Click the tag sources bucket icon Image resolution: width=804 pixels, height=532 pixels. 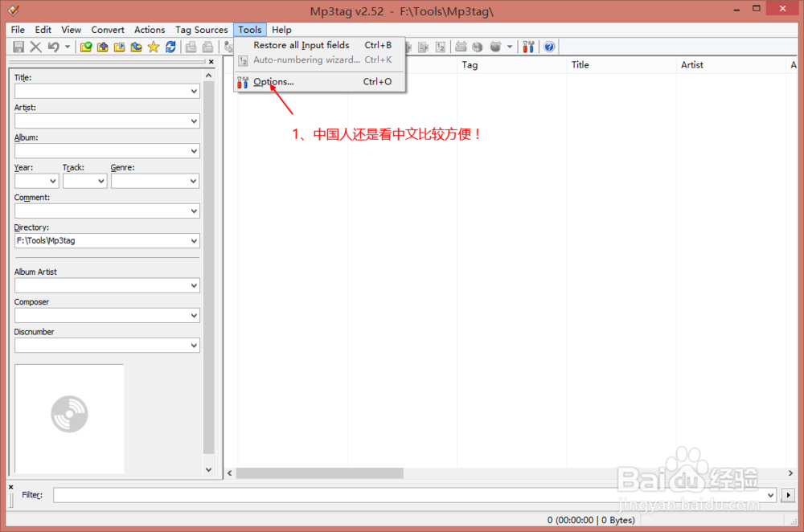495,47
